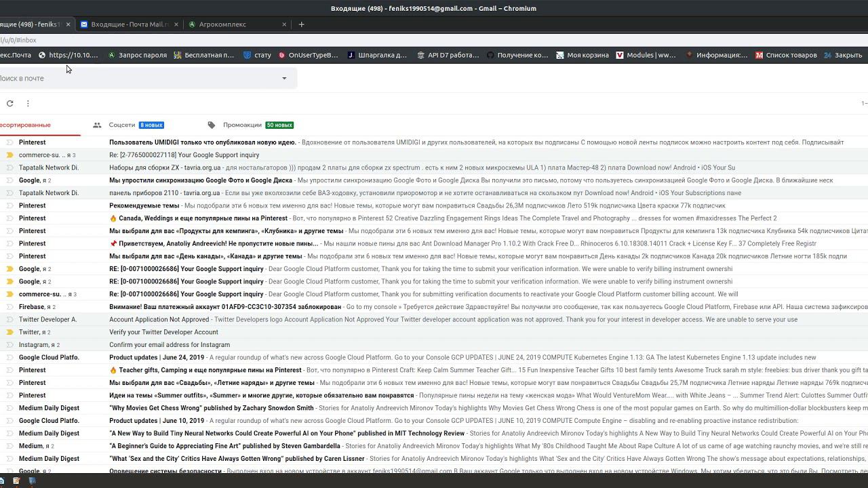Open the стату bookmark

(x=257, y=56)
